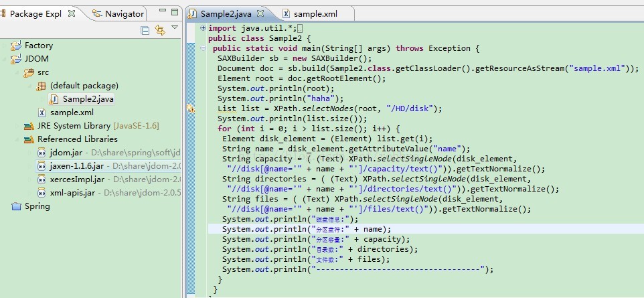Close the Package Explorer tab
The height and width of the screenshot is (298, 644).
[x=72, y=13]
